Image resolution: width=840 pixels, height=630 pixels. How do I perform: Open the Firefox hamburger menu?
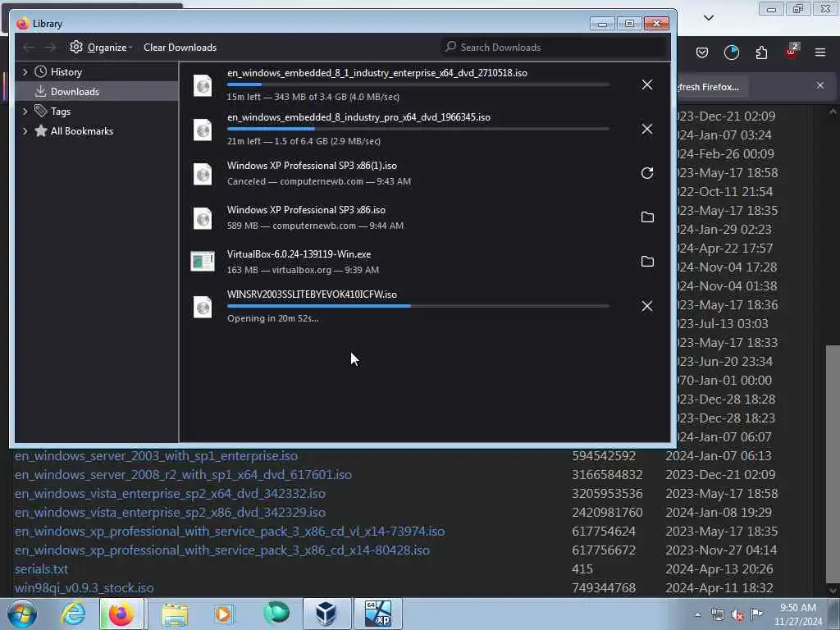[x=820, y=52]
